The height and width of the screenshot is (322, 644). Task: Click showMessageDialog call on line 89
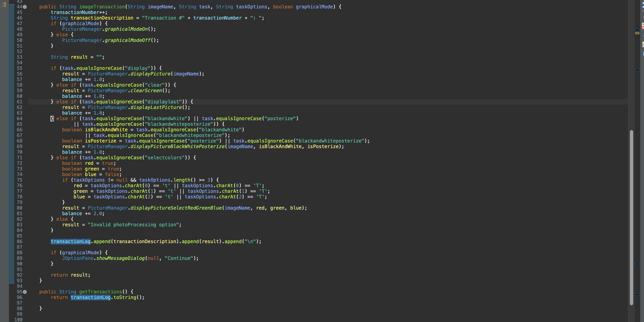[121, 258]
